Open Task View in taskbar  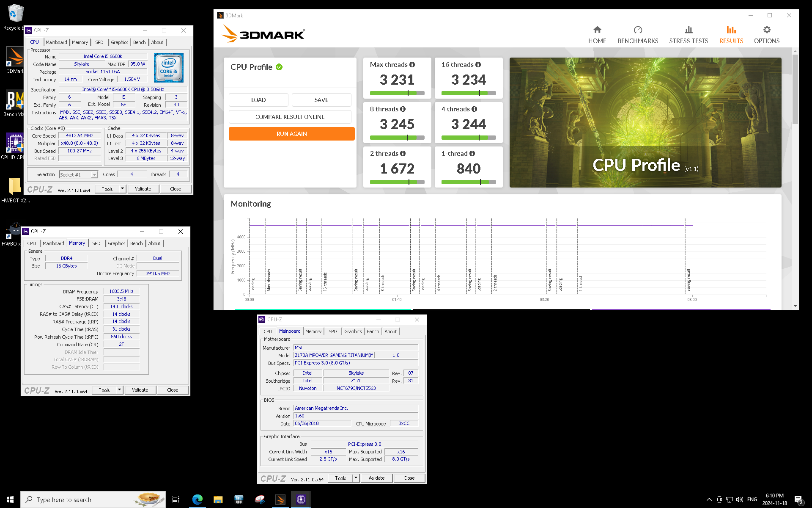[x=176, y=500]
